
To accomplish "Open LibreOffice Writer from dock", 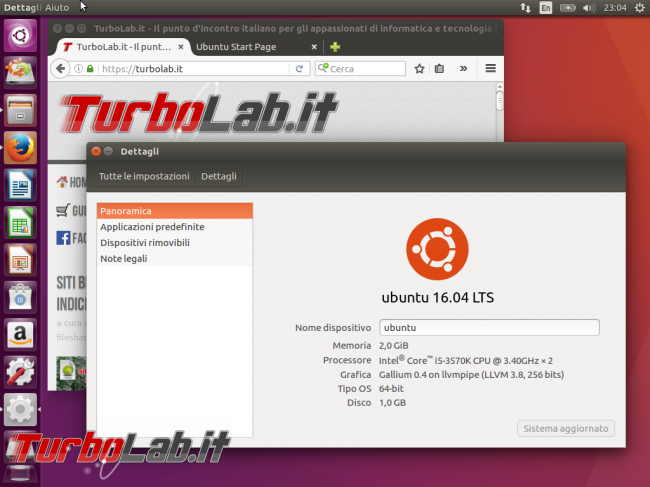I will click(20, 185).
